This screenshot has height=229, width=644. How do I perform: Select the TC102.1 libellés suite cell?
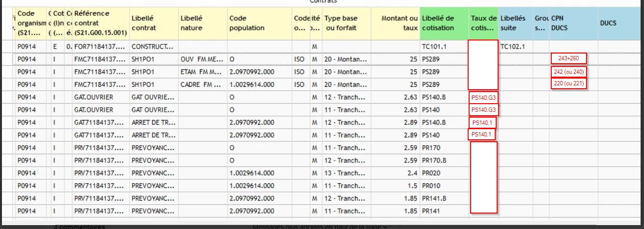coord(516,47)
